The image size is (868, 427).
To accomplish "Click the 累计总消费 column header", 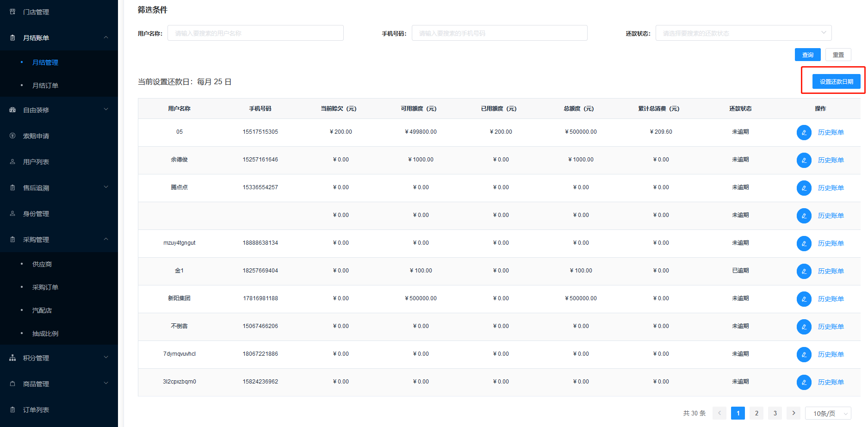I will (x=659, y=109).
